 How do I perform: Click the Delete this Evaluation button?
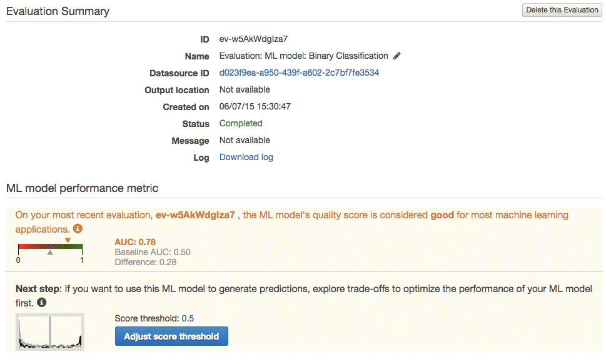[x=562, y=10]
